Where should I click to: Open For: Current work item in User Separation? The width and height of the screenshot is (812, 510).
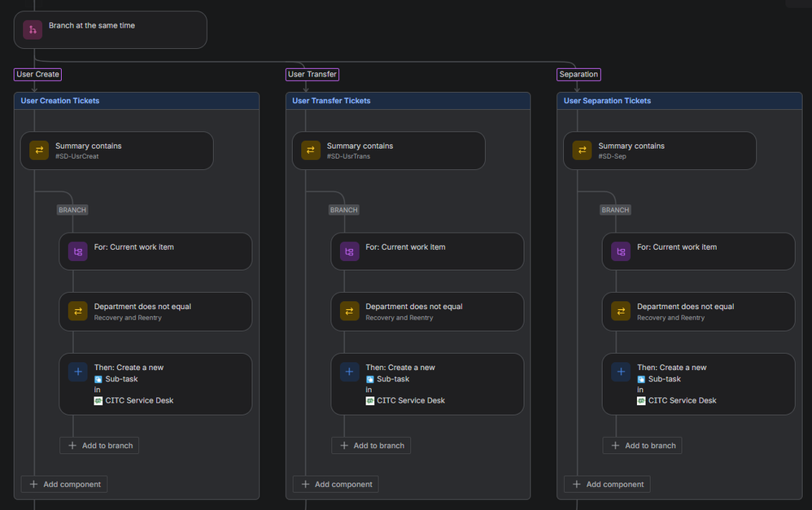click(699, 251)
